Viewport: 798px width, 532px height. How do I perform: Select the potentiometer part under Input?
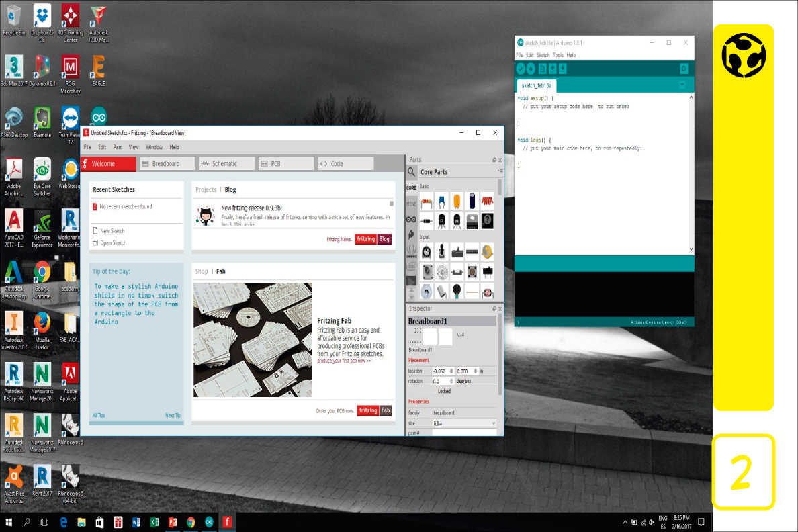pyautogui.click(x=427, y=251)
